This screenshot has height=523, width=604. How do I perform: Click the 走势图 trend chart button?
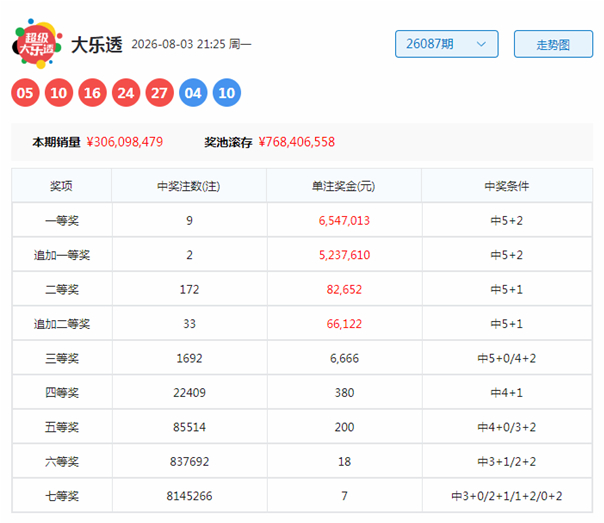pyautogui.click(x=553, y=44)
